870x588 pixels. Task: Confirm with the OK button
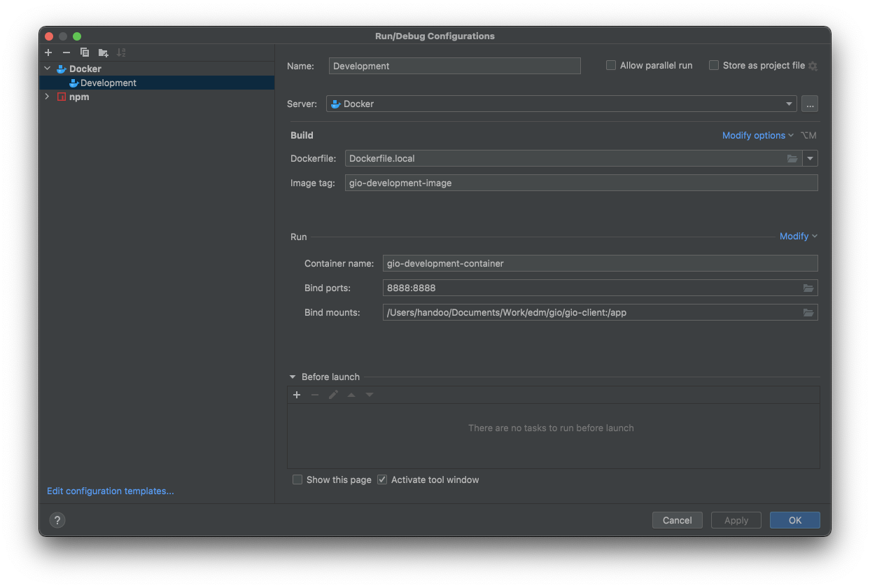(x=795, y=520)
